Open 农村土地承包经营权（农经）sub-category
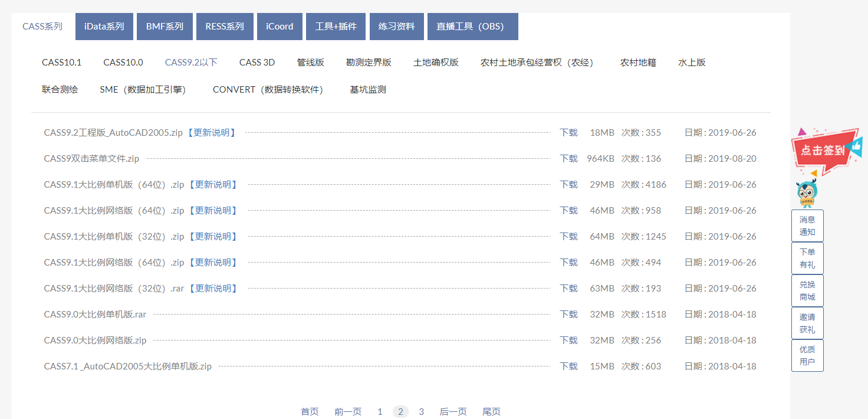The image size is (868, 419). [x=540, y=63]
